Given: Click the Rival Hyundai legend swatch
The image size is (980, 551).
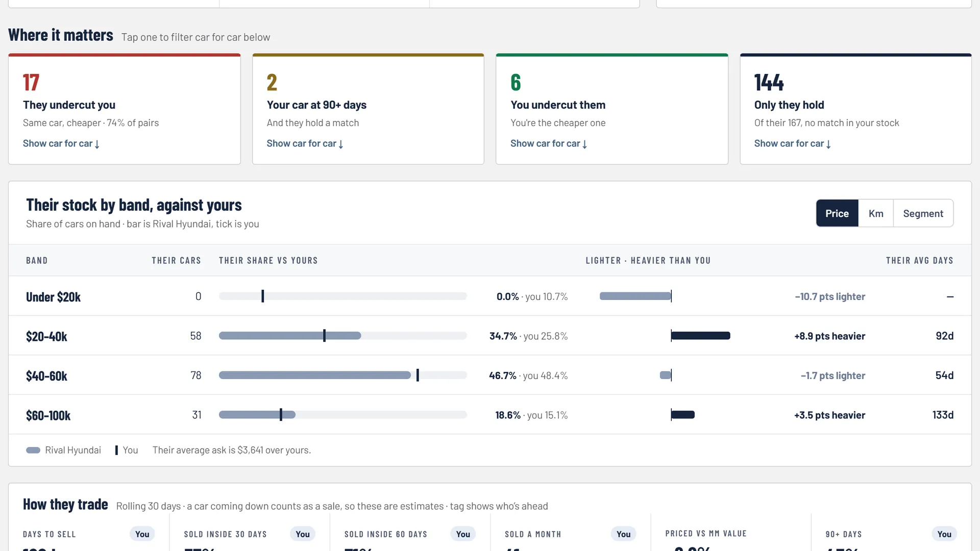Looking at the screenshot, I should pos(33,450).
